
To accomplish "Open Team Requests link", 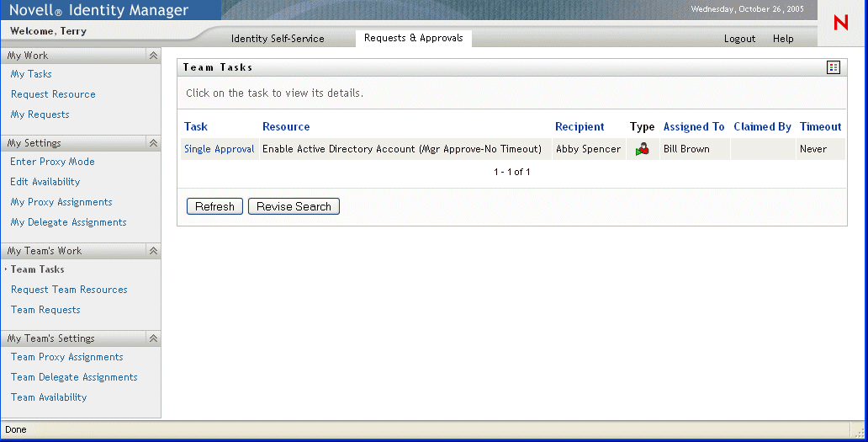I will click(x=45, y=310).
